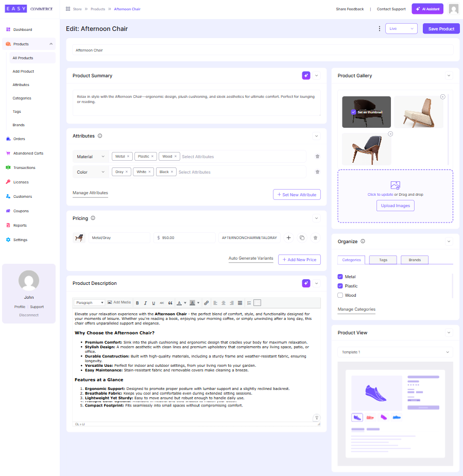The width and height of the screenshot is (463, 476).
Task: Apply underline formatting in description editor
Action: [153, 303]
